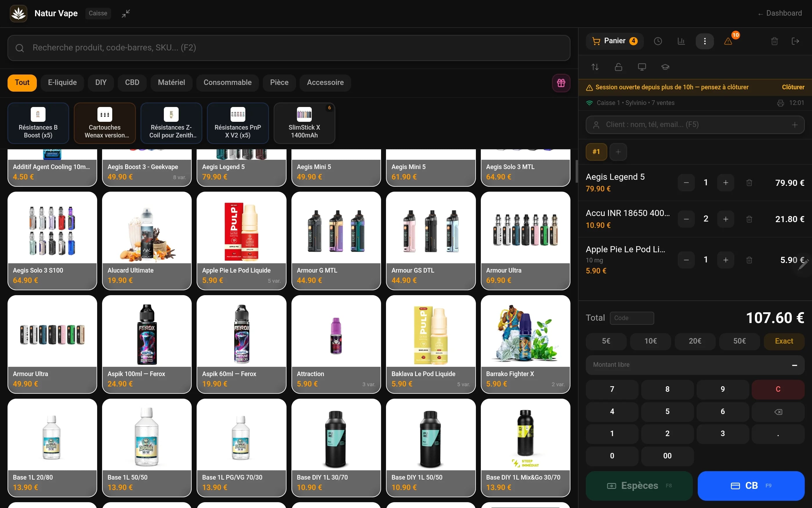This screenshot has width=812, height=508.
Task: Add SlimStick X 1400mAh shortcut
Action: tap(304, 123)
